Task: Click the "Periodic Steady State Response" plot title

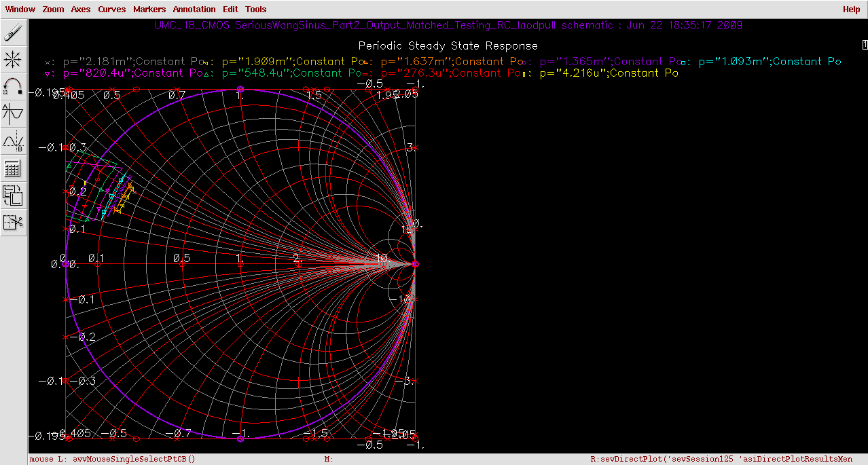Action: [x=448, y=46]
